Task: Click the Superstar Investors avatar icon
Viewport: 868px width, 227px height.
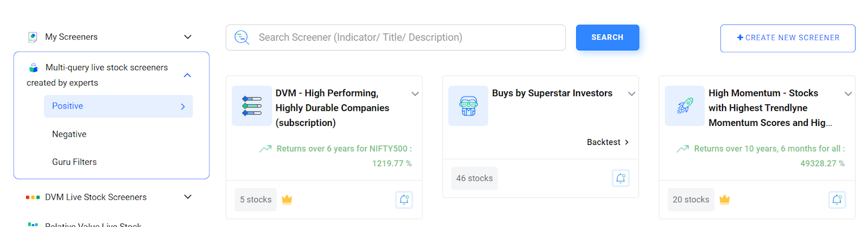Action: (x=468, y=106)
